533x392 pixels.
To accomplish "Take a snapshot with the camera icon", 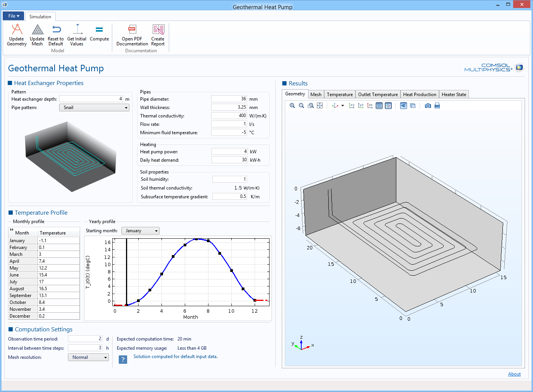I will (428, 106).
